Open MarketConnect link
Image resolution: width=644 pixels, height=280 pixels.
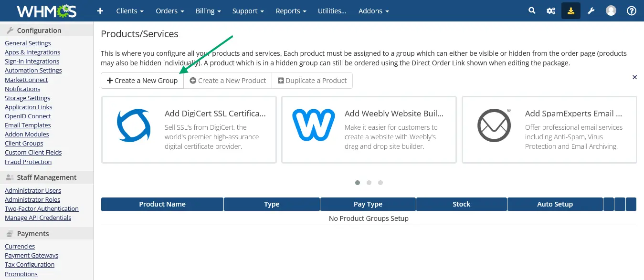pos(26,80)
